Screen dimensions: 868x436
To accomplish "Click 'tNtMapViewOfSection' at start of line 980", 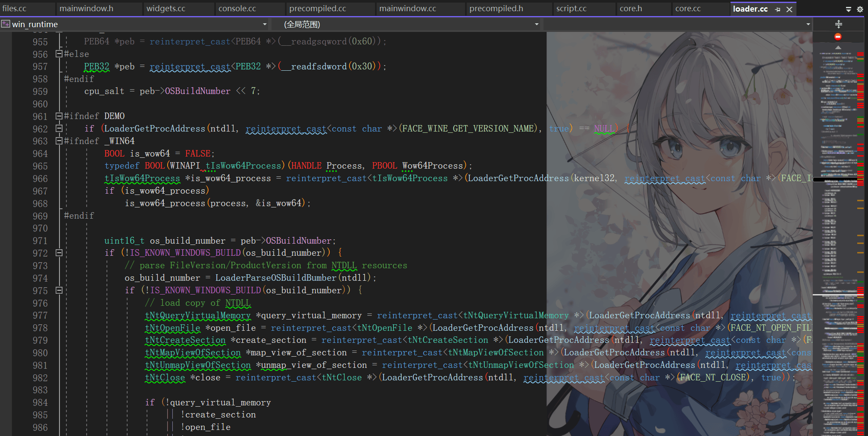I will (x=193, y=352).
